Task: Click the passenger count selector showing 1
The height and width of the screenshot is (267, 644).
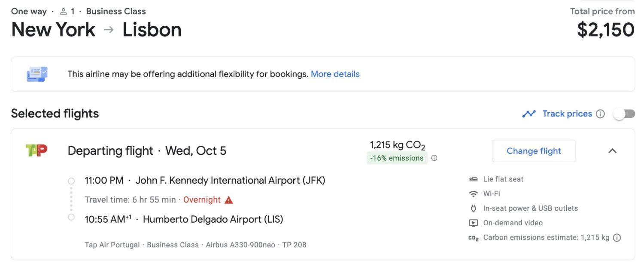Action: (67, 11)
